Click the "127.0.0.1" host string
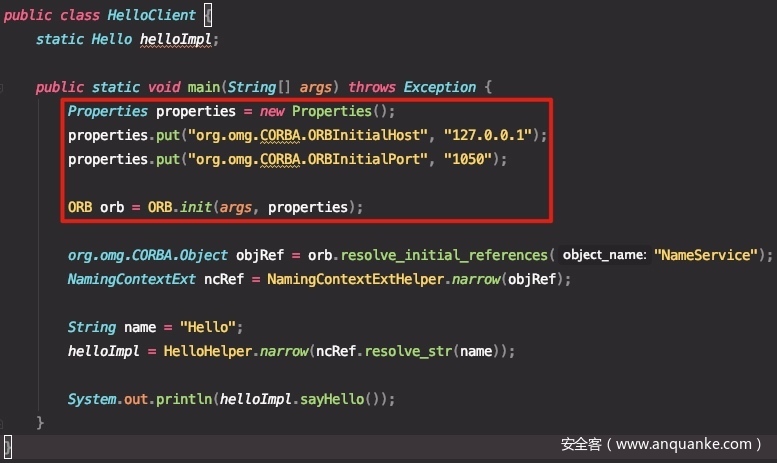 click(488, 135)
